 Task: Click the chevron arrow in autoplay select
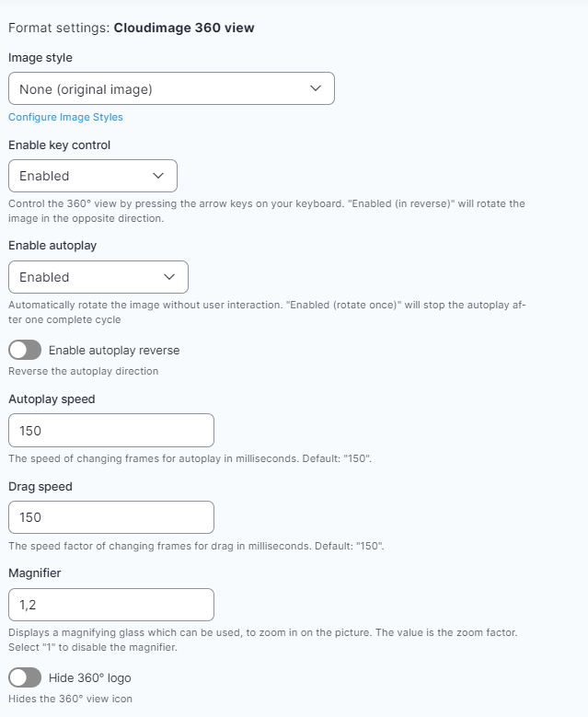(x=169, y=277)
